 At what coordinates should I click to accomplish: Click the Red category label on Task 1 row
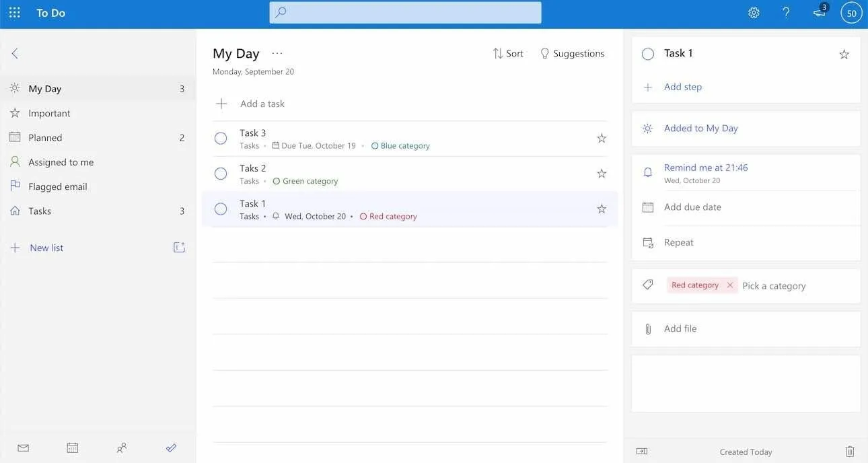(388, 216)
